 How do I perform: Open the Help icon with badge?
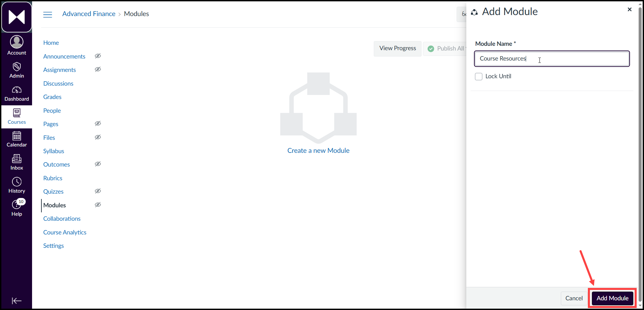pyautogui.click(x=17, y=204)
